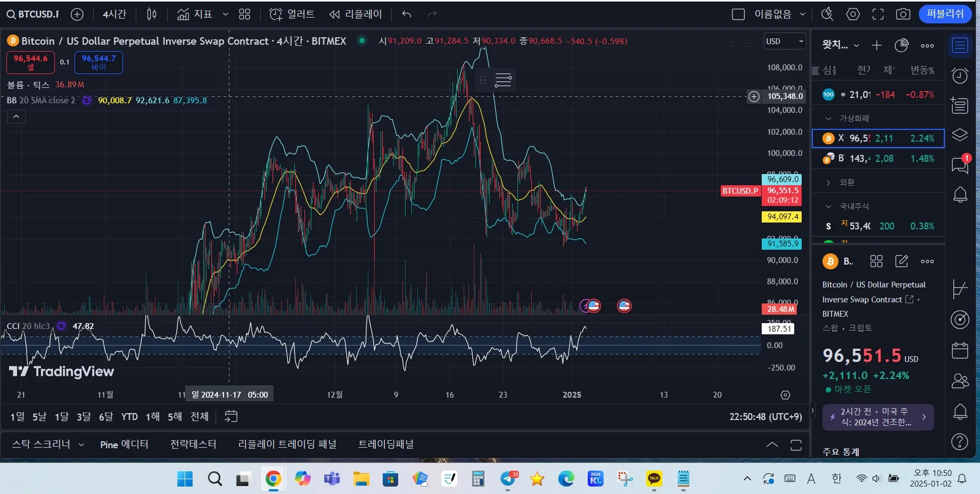Viewport: 980px width, 494px height.
Task: Enter fullscreen mode via the toolbar icon
Action: [878, 14]
